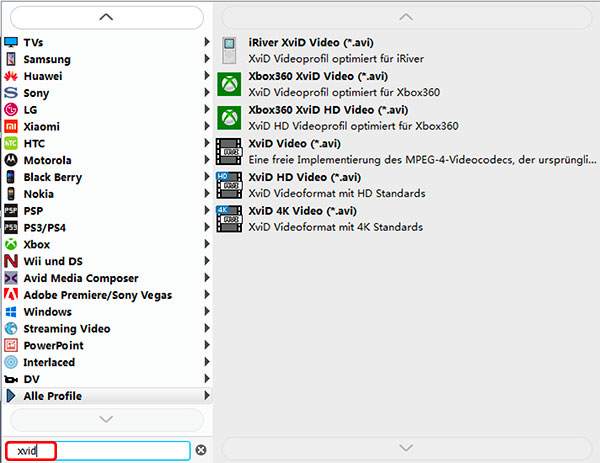Click the Motorola logo icon

(11, 160)
